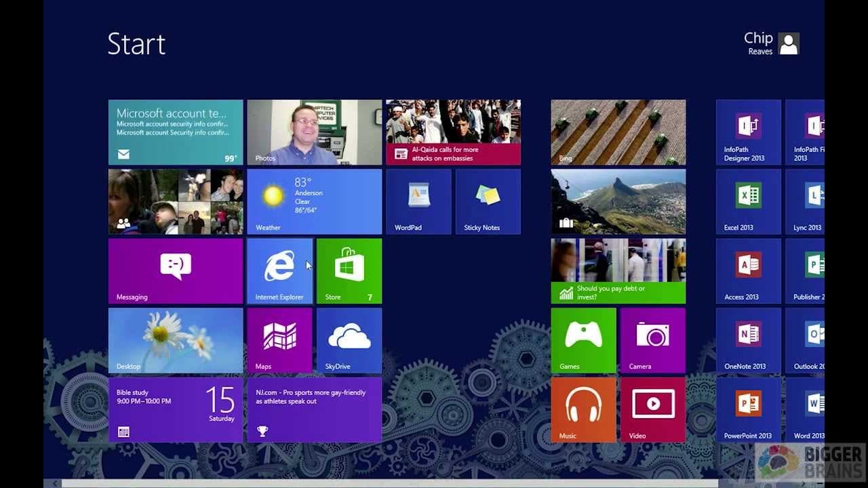Open the Mail tile showing Microsoft account message
The image size is (868, 488).
pos(176,132)
